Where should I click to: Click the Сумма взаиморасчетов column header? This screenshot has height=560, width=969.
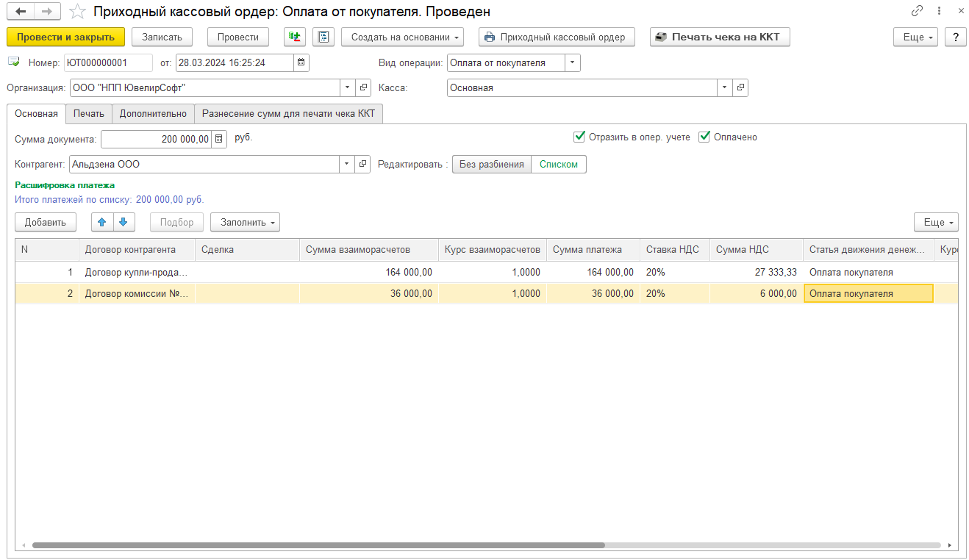(369, 250)
